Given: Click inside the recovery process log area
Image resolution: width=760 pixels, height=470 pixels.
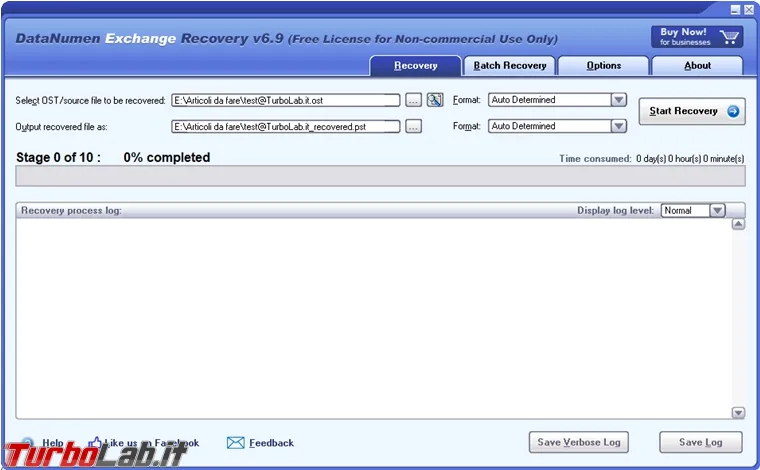Looking at the screenshot, I should (374, 318).
